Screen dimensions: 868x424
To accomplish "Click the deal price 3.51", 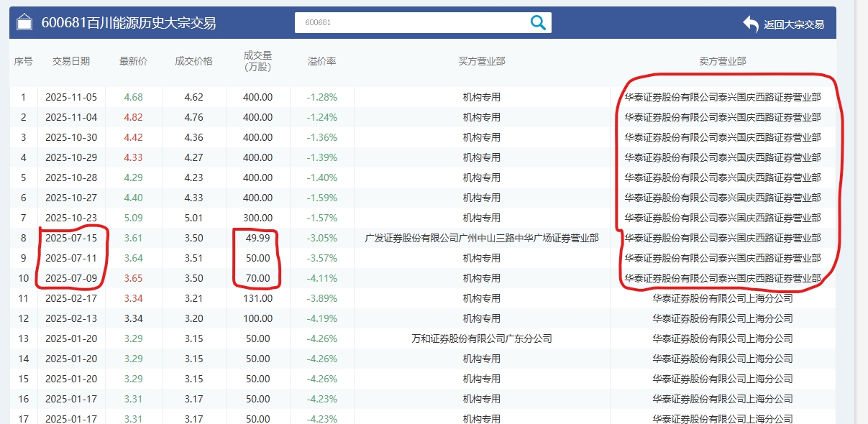I will (193, 258).
